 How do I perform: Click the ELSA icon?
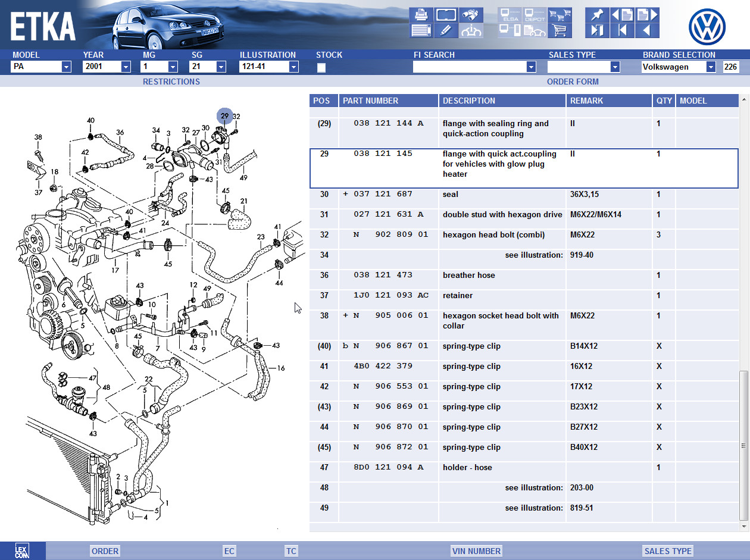pyautogui.click(x=510, y=15)
